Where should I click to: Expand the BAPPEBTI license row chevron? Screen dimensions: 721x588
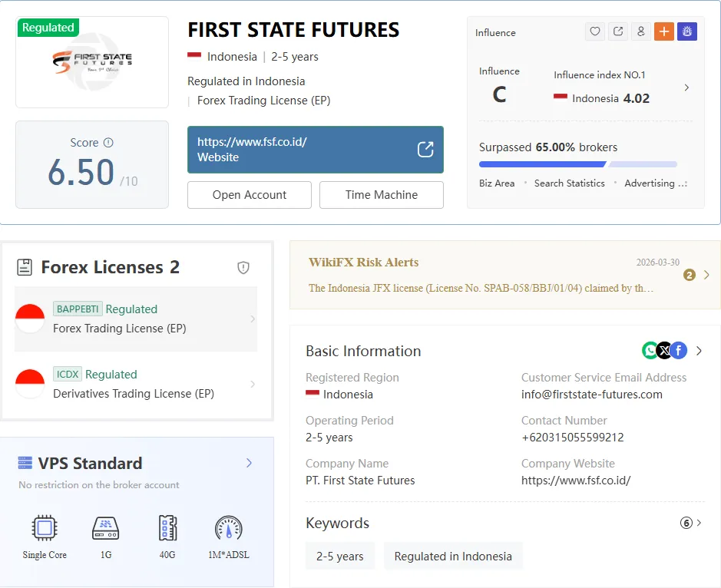point(253,319)
